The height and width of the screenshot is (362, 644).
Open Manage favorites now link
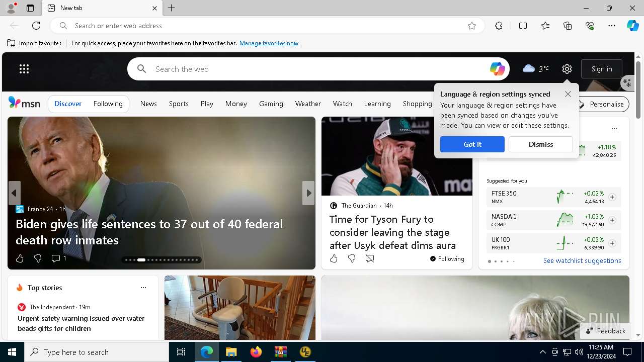click(269, 43)
